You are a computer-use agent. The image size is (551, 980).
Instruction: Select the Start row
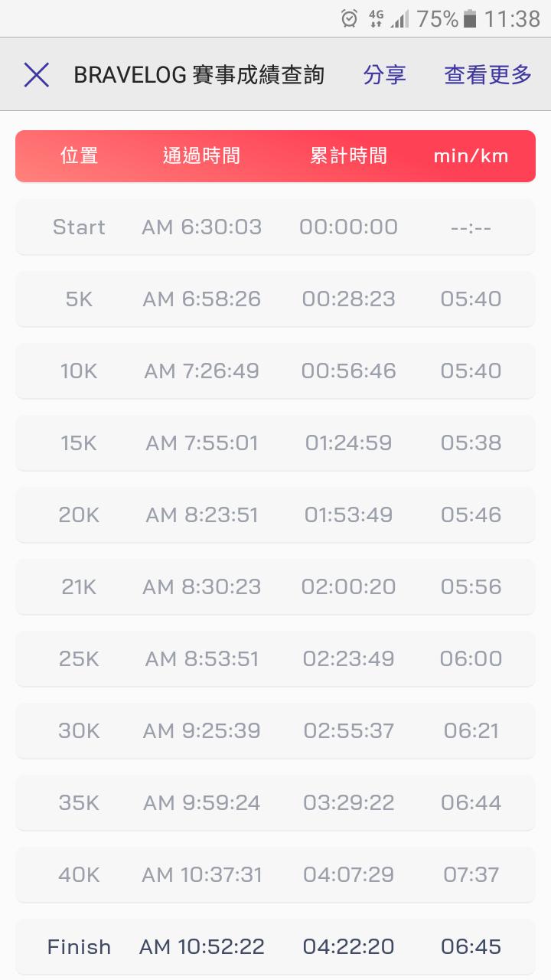pyautogui.click(x=275, y=227)
